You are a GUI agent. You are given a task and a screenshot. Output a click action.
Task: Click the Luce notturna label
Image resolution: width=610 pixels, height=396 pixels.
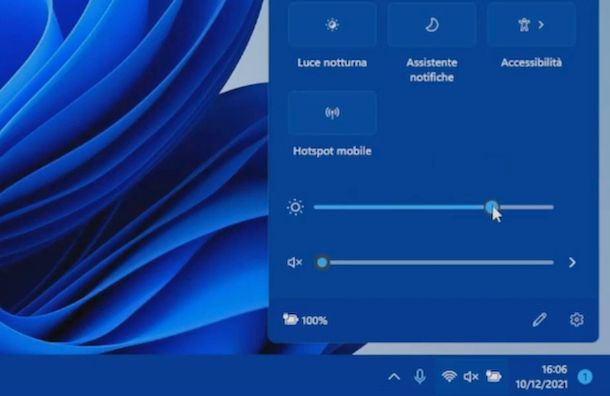[x=332, y=63]
